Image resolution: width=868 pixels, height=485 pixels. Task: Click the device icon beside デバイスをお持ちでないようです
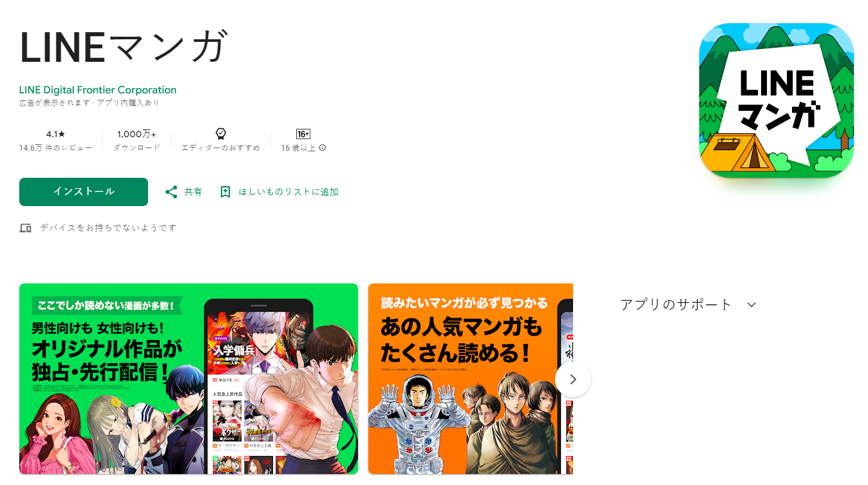(26, 228)
